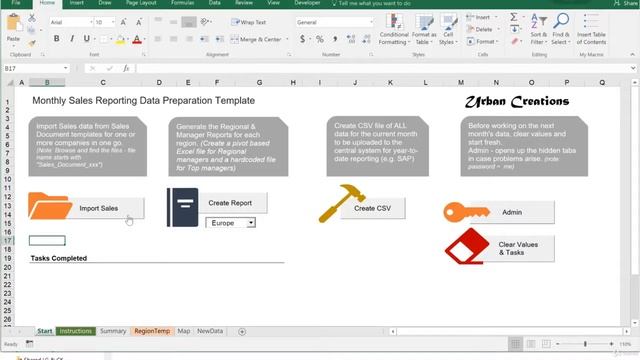Toggle Bold formatting
The width and height of the screenshot is (640, 360).
click(x=56, y=39)
